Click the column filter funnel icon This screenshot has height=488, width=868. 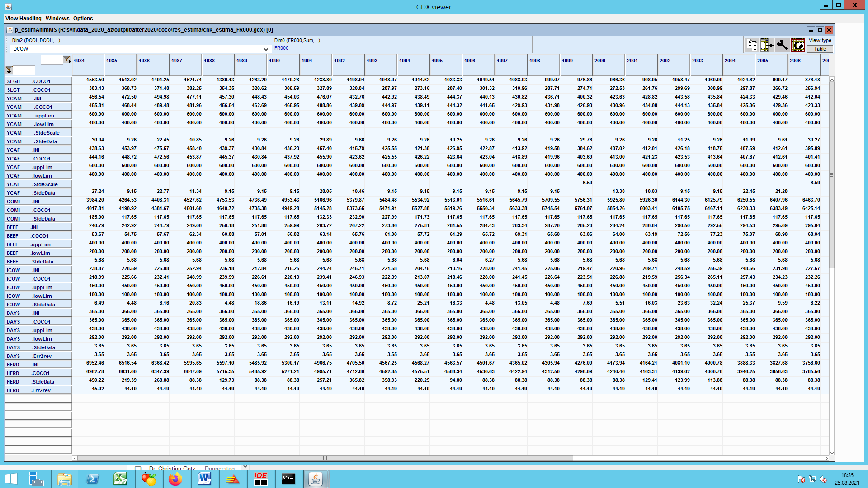click(66, 59)
